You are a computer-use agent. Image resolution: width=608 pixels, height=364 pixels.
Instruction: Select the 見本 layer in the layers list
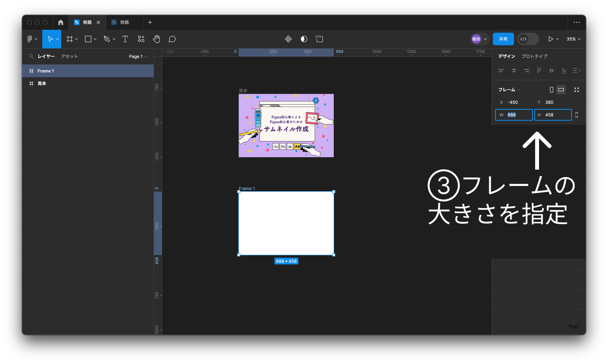tap(42, 83)
